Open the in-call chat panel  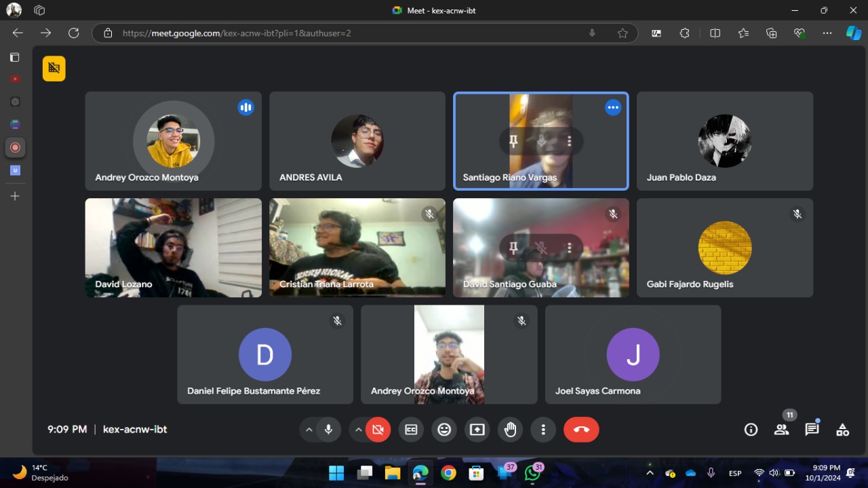point(812,430)
